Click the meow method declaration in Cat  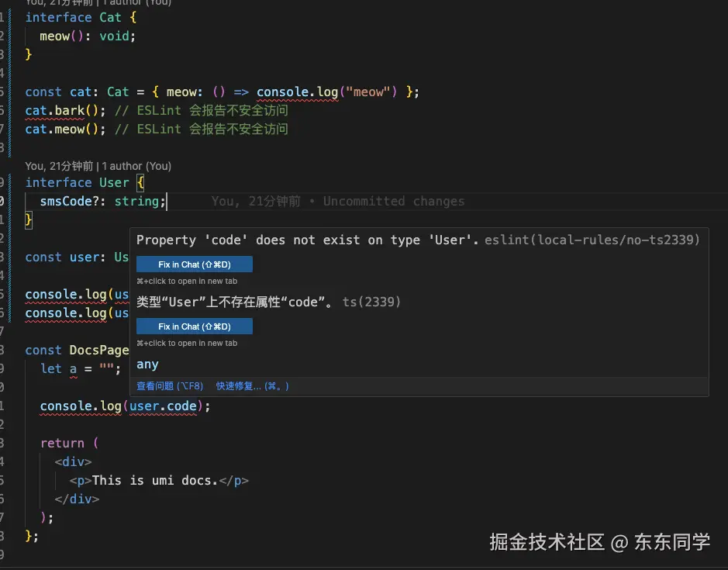(55, 36)
